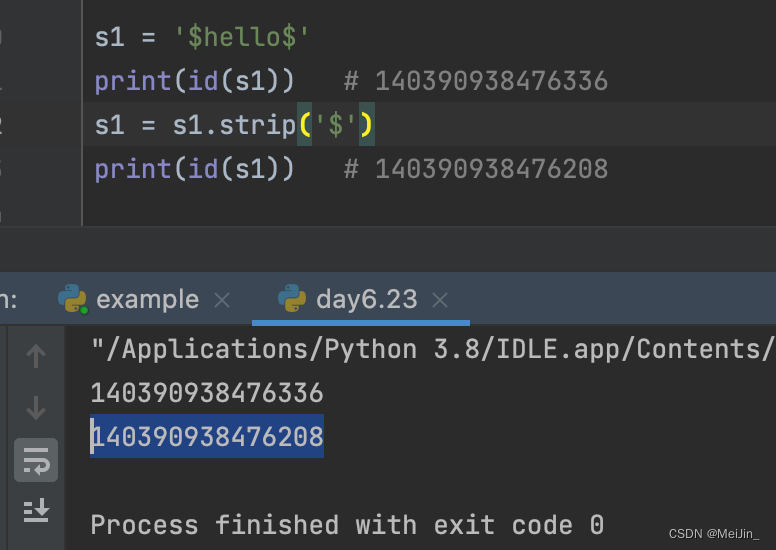The width and height of the screenshot is (776, 550).
Task: Click the Python icon on day6.23 tab
Action: 292,298
